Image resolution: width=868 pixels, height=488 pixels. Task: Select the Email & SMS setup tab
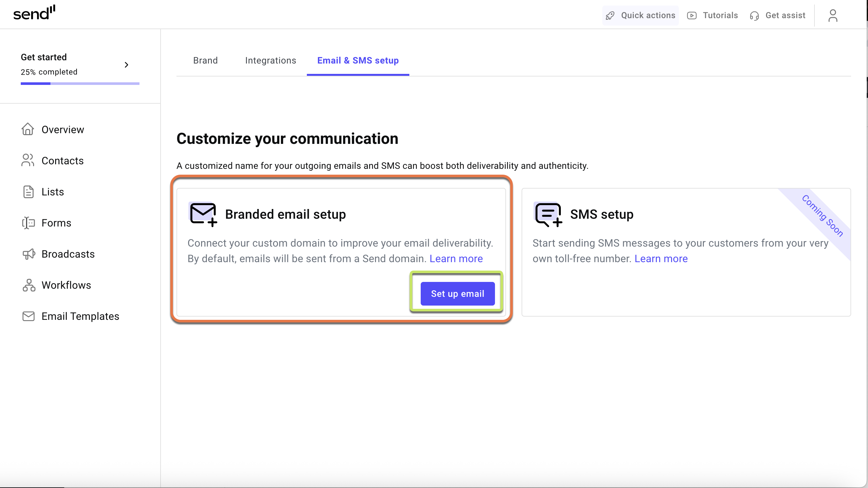tap(358, 60)
